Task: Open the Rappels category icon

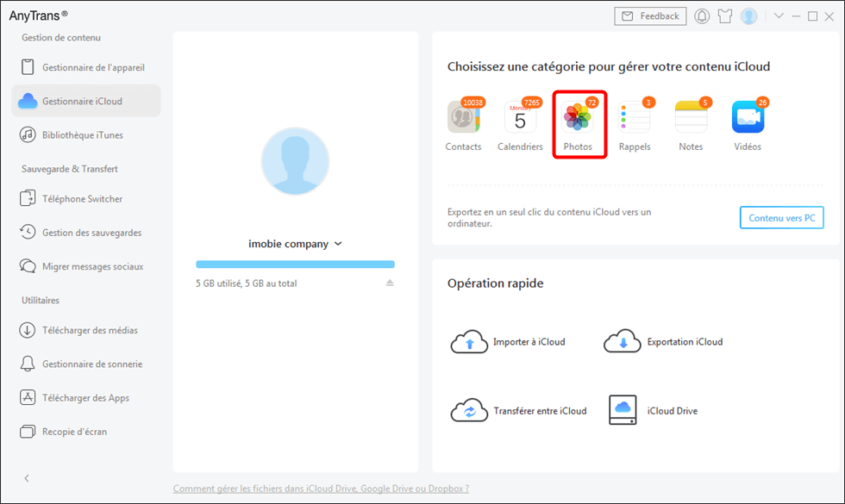Action: click(x=635, y=117)
